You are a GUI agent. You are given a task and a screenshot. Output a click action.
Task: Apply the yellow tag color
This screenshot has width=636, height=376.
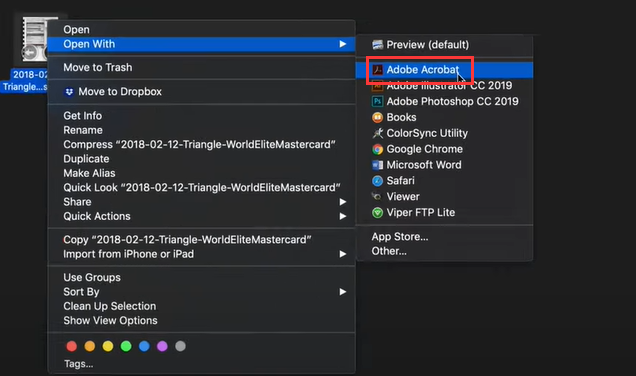pyautogui.click(x=108, y=346)
